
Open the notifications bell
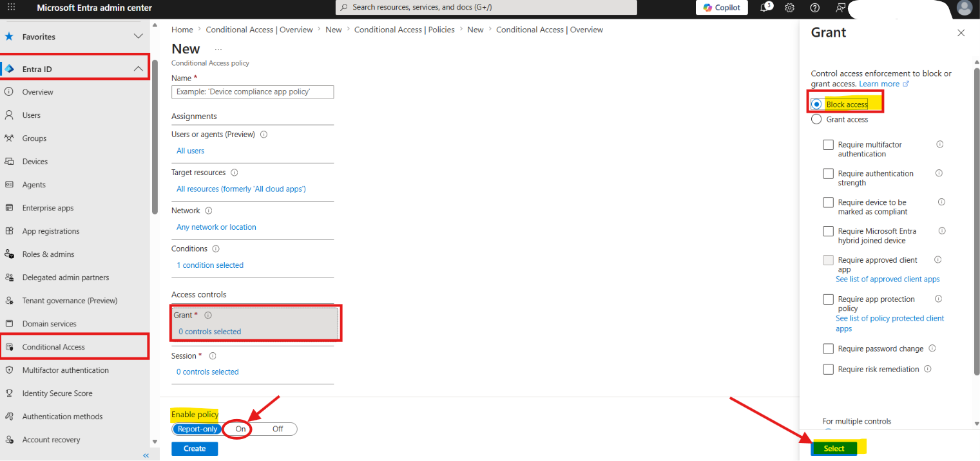click(765, 8)
